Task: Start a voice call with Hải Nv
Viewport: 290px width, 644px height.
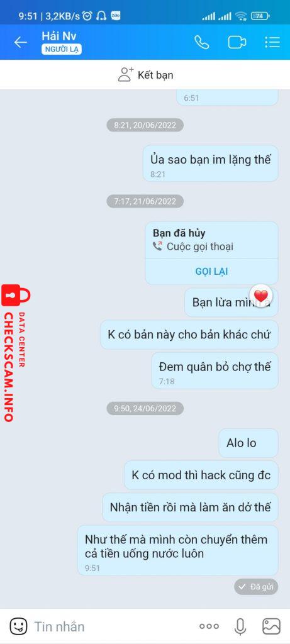Action: pos(202,42)
